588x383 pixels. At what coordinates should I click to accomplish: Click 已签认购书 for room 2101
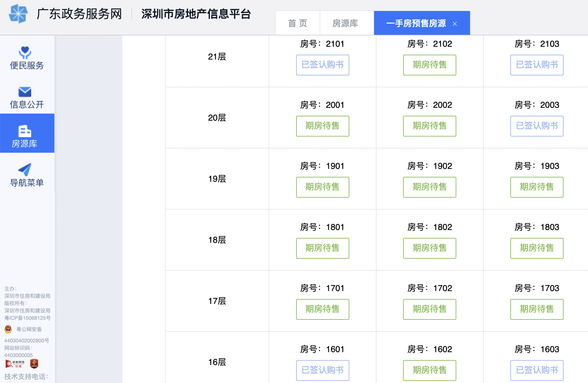click(322, 65)
